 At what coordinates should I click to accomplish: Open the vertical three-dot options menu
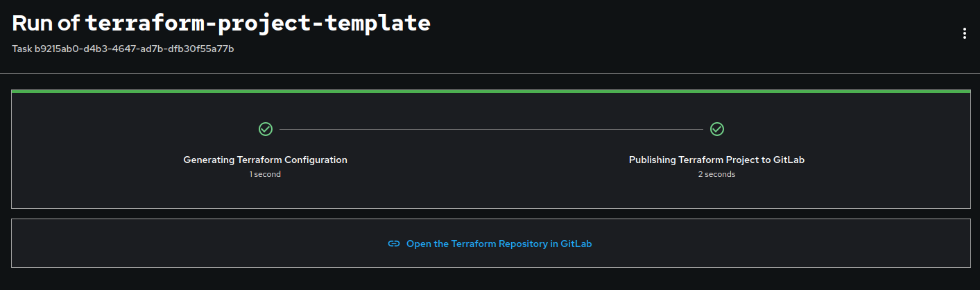(x=964, y=33)
